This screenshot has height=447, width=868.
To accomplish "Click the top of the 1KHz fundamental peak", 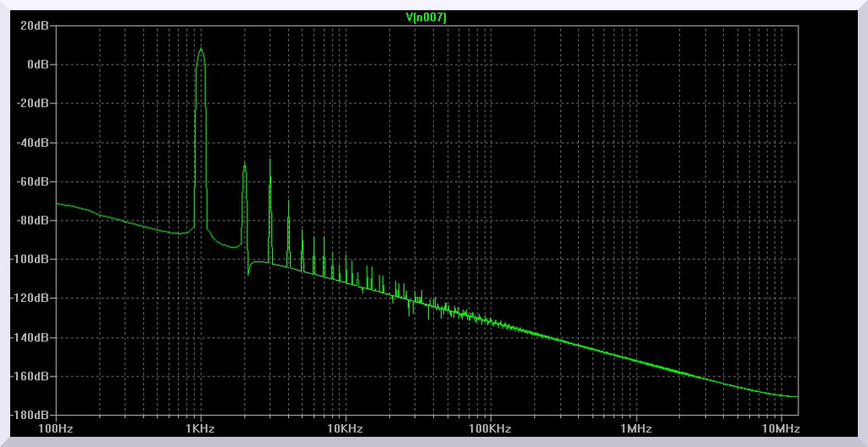I will tap(201, 48).
